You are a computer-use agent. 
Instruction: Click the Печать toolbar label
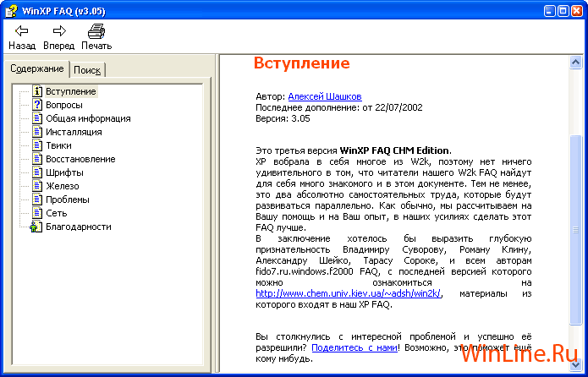[96, 46]
